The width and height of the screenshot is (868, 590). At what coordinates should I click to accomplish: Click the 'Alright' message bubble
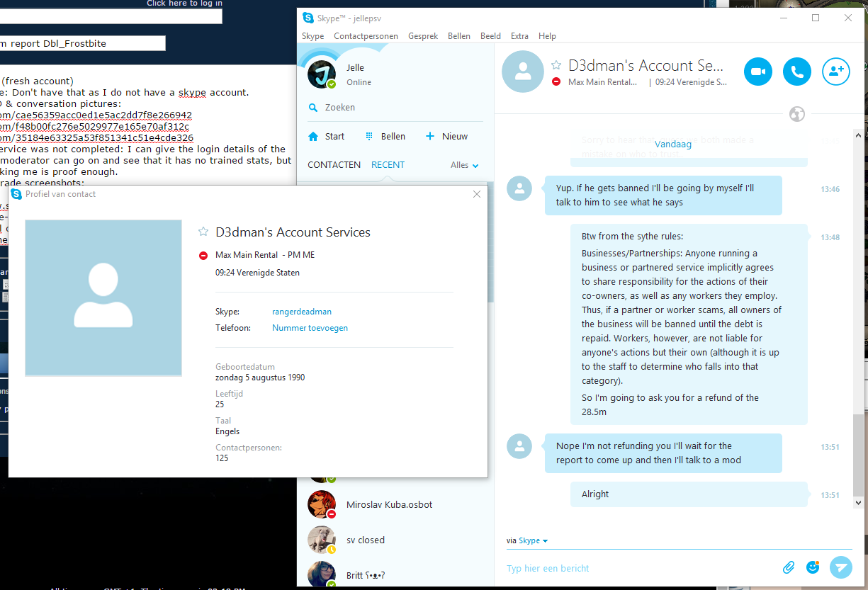click(x=689, y=494)
